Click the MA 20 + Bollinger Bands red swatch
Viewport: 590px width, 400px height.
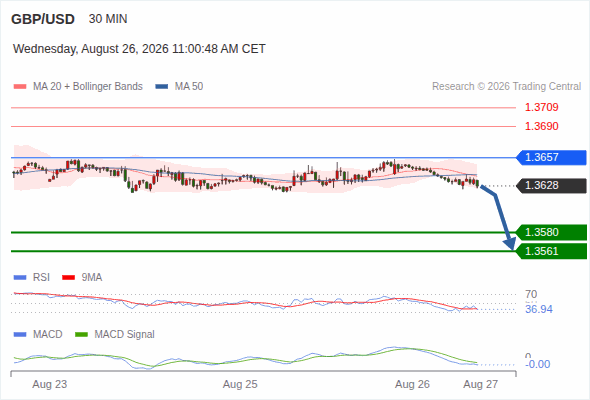[20, 87]
